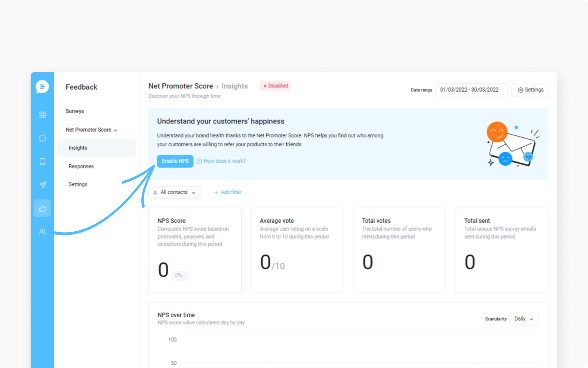Select Surveys in Feedback menu
Viewport: 588px width, 368px height.
pyautogui.click(x=75, y=111)
